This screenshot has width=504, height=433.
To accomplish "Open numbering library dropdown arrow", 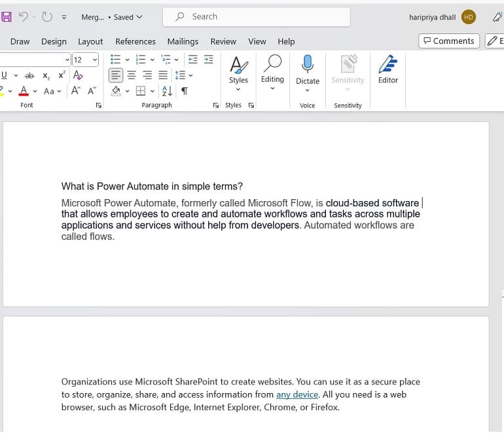I will point(152,60).
